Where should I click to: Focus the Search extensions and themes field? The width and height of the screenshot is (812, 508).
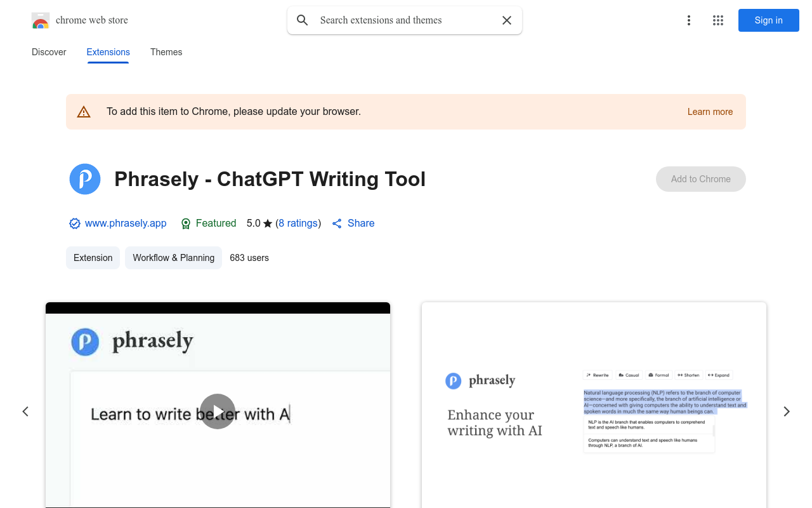coord(405,20)
